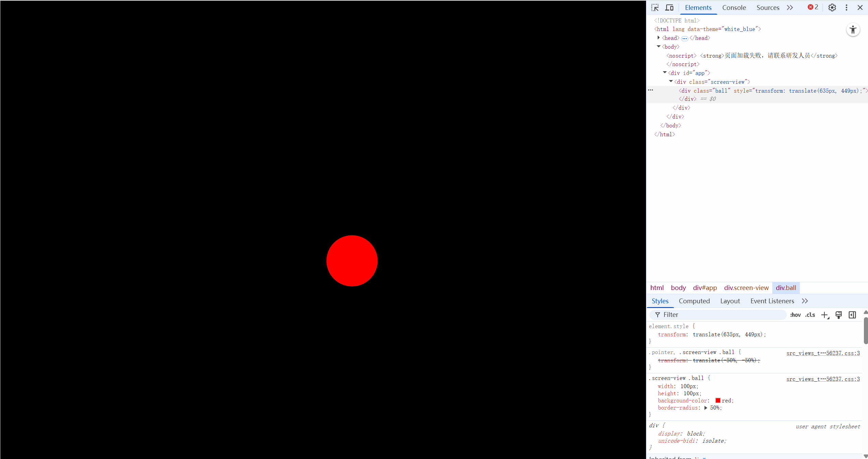
Task: Collapse the div id app node
Action: [x=665, y=73]
